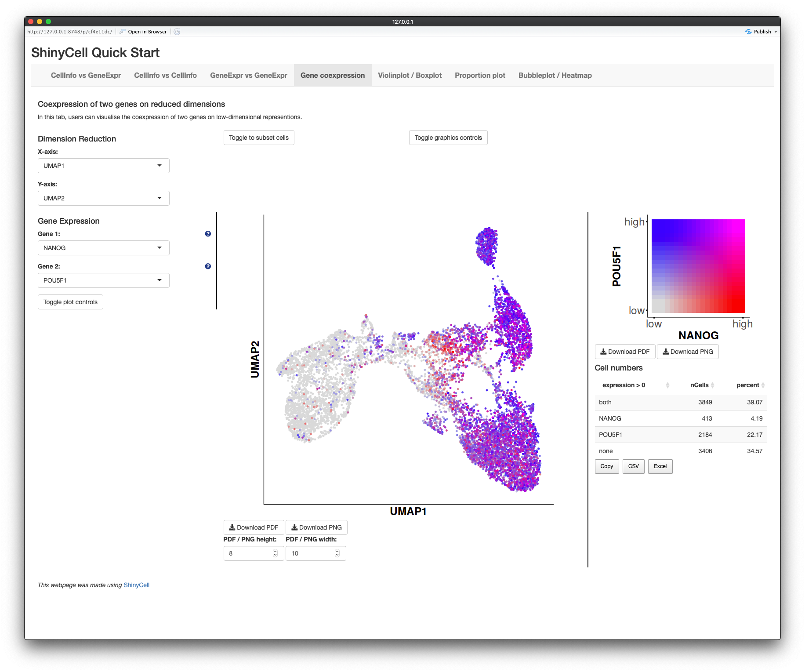Download the UMAP plot as PNG

(x=316, y=527)
